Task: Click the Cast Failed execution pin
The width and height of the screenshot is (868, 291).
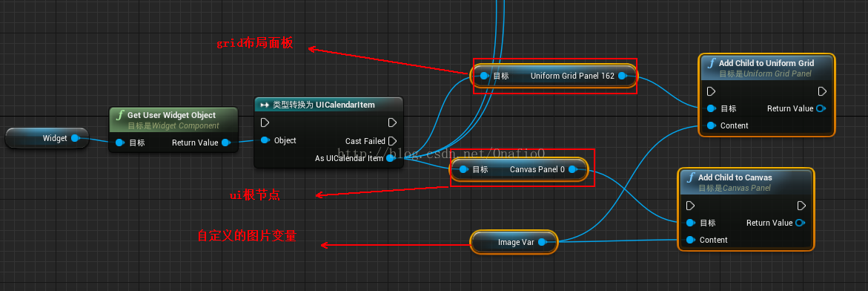Action: coord(392,141)
